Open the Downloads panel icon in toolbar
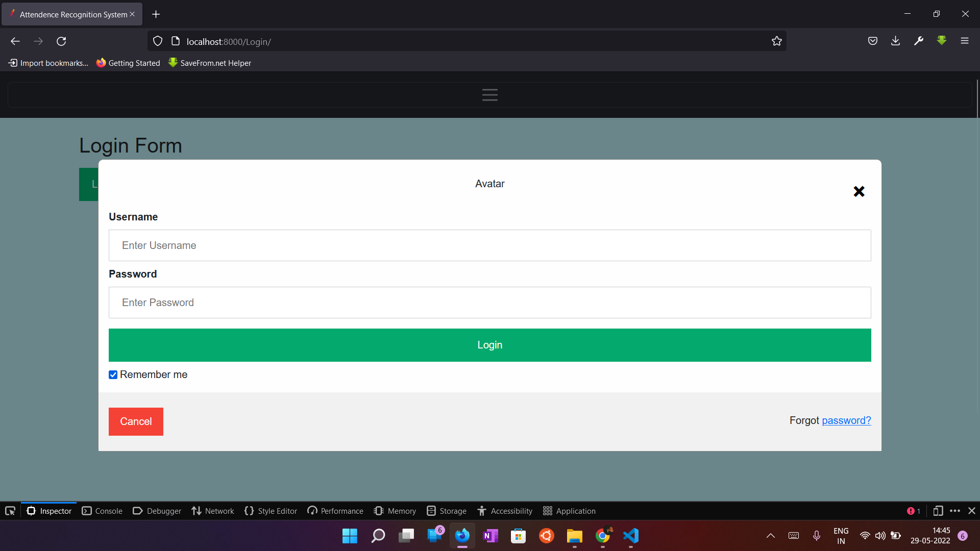The image size is (980, 551). pyautogui.click(x=896, y=41)
